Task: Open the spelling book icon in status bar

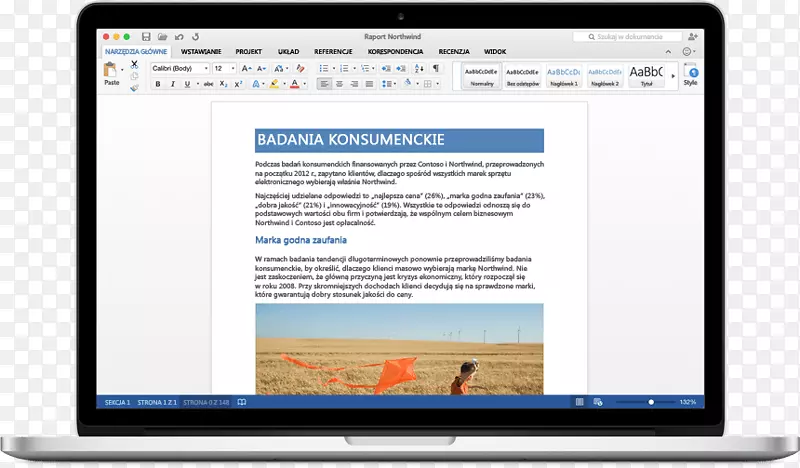Action: 242,402
